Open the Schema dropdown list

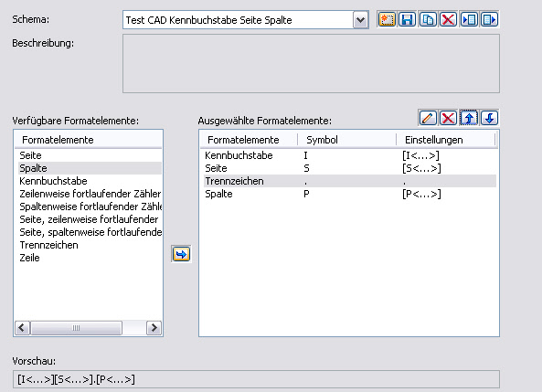click(x=360, y=20)
